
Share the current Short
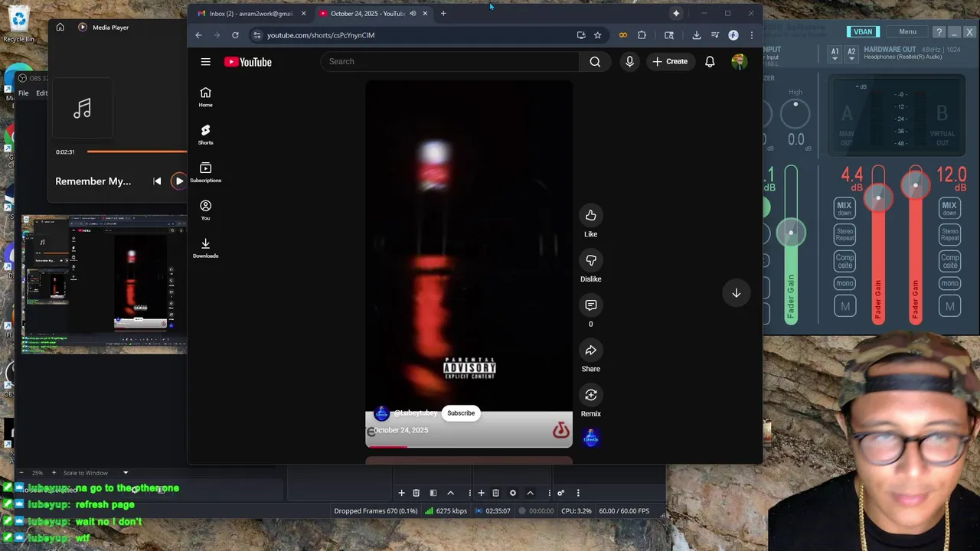pyautogui.click(x=590, y=350)
